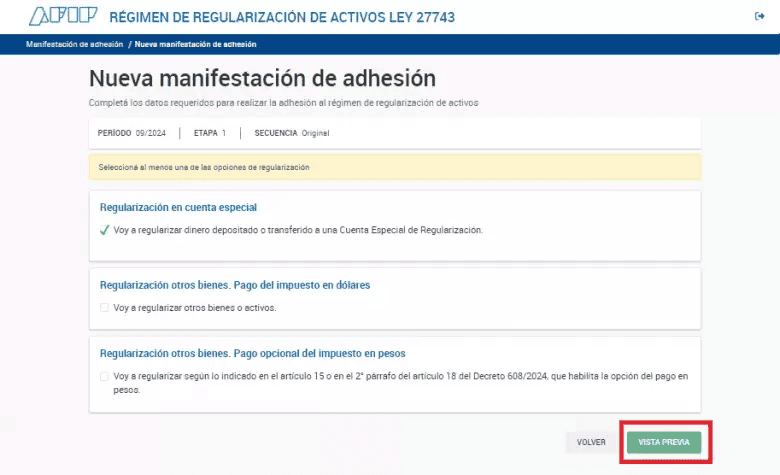Open the VISTA PREVIA preview button
This screenshot has width=780, height=475.
tap(664, 441)
